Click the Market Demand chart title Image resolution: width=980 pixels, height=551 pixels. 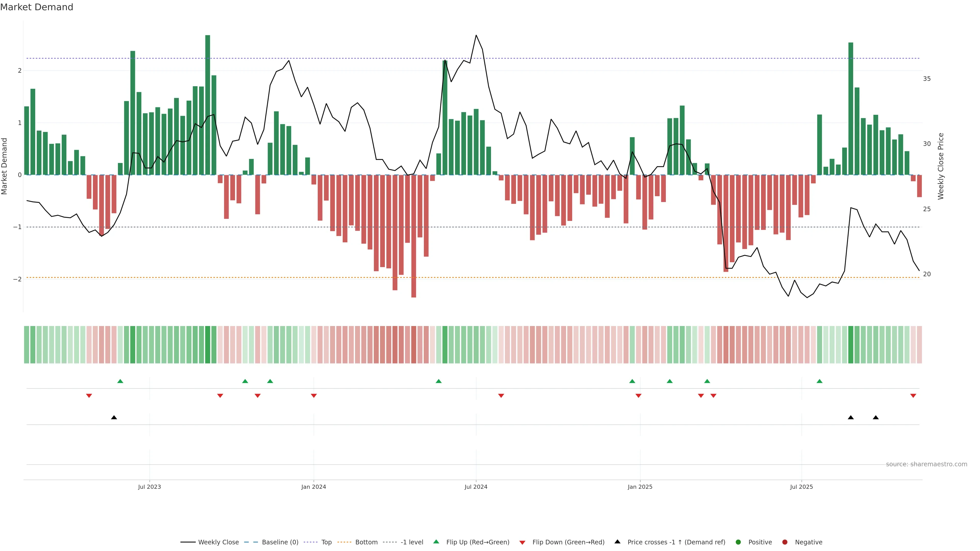pyautogui.click(x=36, y=7)
